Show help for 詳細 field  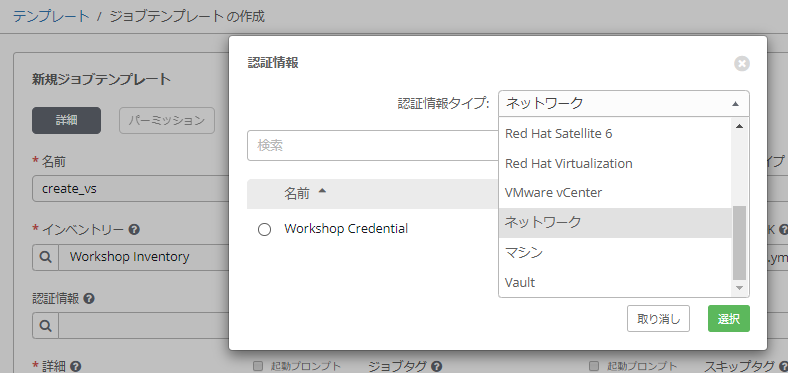coord(76,366)
